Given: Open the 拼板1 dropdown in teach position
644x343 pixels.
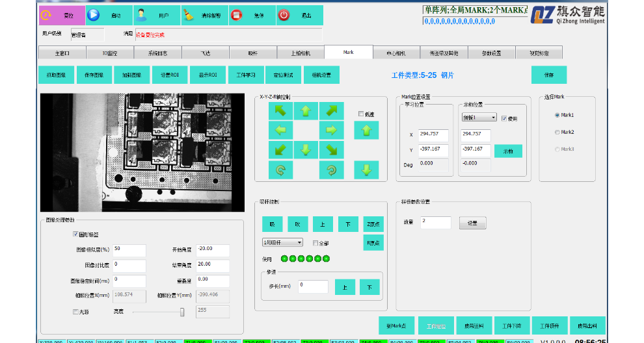Looking at the screenshot, I should [479, 118].
